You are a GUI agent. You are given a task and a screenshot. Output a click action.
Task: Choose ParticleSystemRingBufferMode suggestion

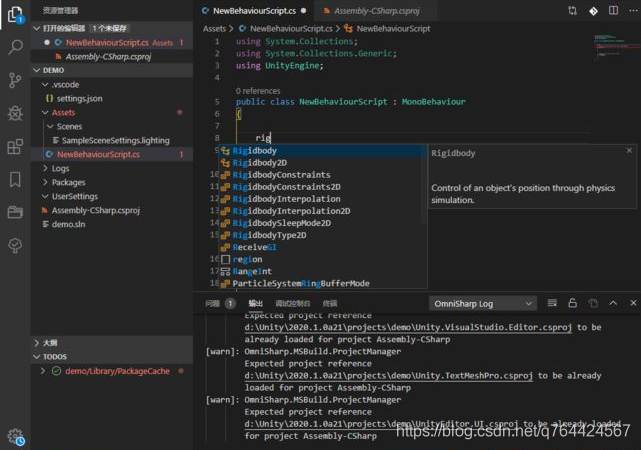(x=323, y=283)
